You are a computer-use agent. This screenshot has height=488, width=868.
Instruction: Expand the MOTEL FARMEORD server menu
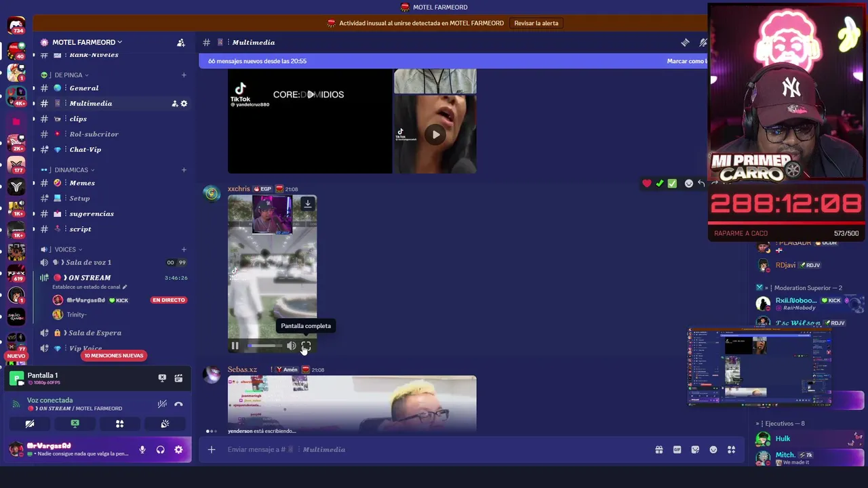[x=87, y=42]
